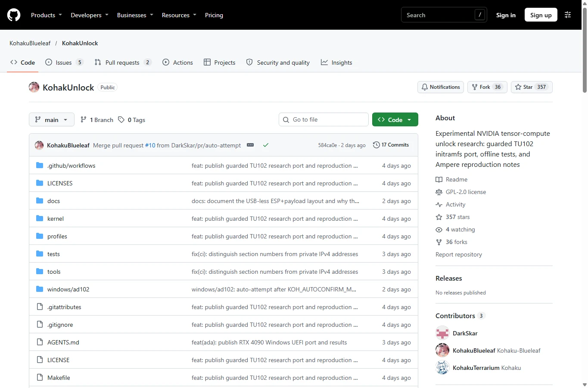588x388 pixels.
Task: Open the .github/workflows folder icon
Action: click(x=40, y=166)
